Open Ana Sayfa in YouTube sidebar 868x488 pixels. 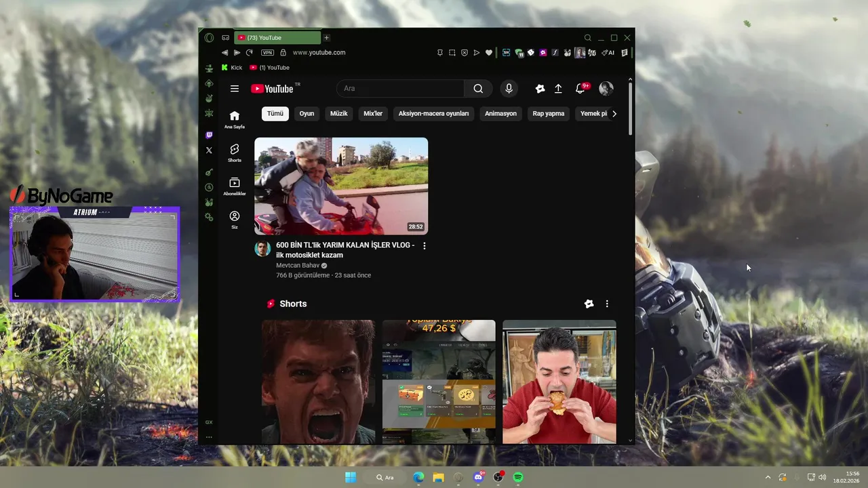(x=235, y=119)
